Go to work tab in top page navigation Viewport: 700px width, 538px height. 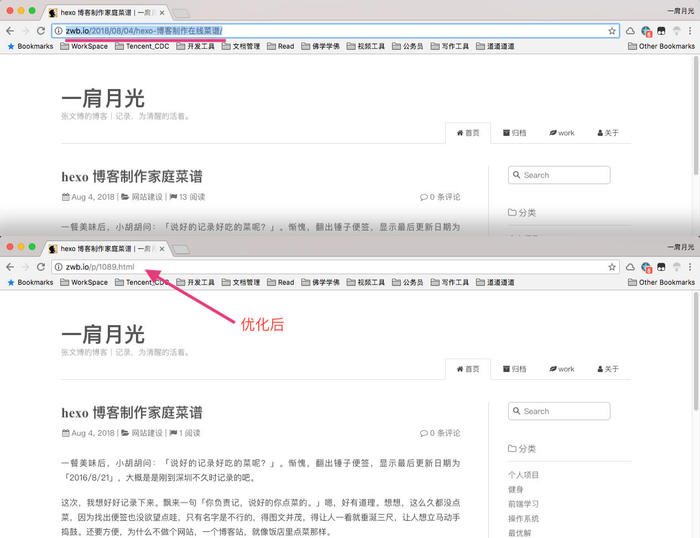coord(562,133)
